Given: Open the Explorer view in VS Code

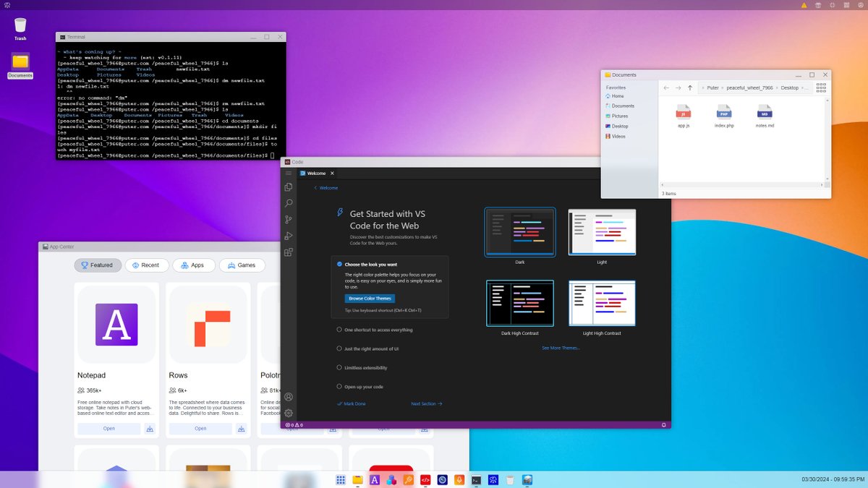Looking at the screenshot, I should point(289,187).
